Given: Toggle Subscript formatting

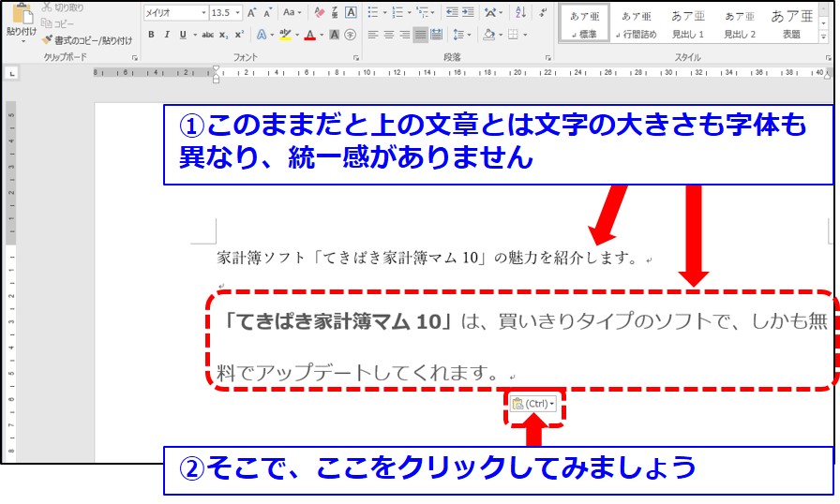Looking at the screenshot, I should (x=224, y=35).
